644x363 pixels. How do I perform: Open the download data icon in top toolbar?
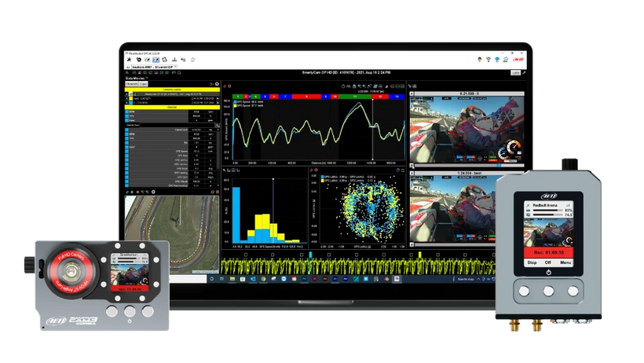click(174, 60)
